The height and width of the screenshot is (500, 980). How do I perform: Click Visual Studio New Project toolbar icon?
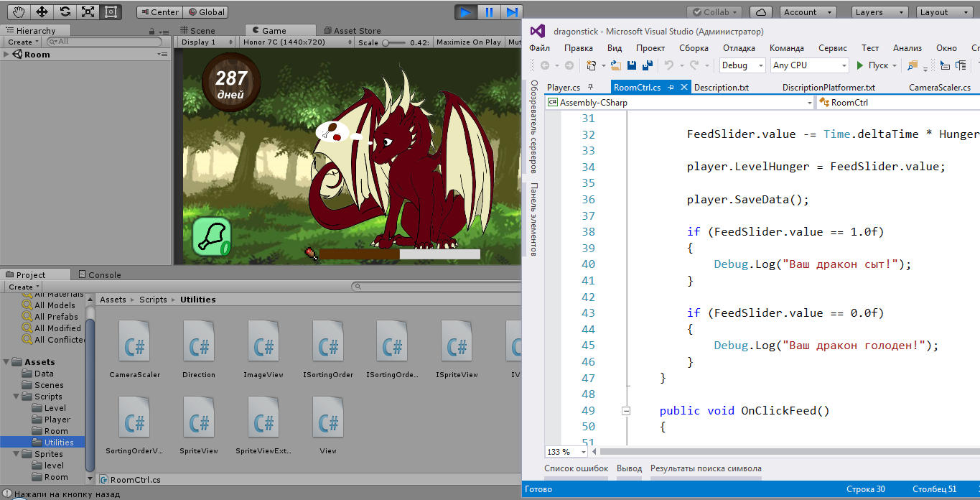[x=591, y=65]
